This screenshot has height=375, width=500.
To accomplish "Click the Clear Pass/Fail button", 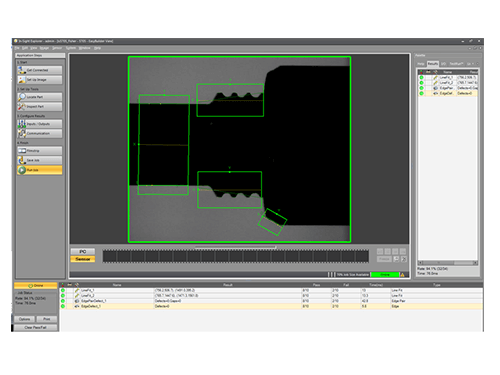I will tap(36, 327).
